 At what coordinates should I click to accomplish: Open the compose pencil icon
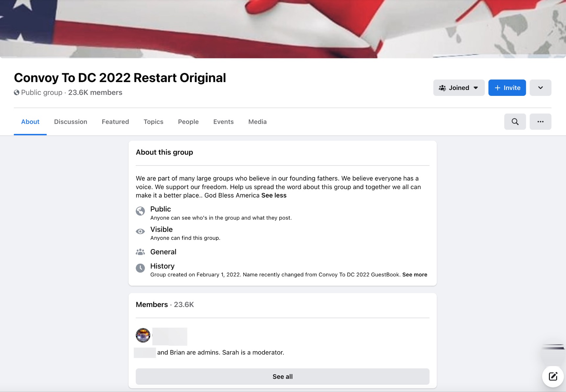(x=553, y=377)
